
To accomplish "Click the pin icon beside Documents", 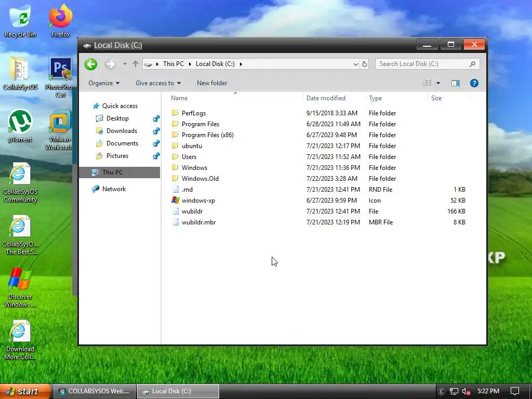I will coord(156,143).
